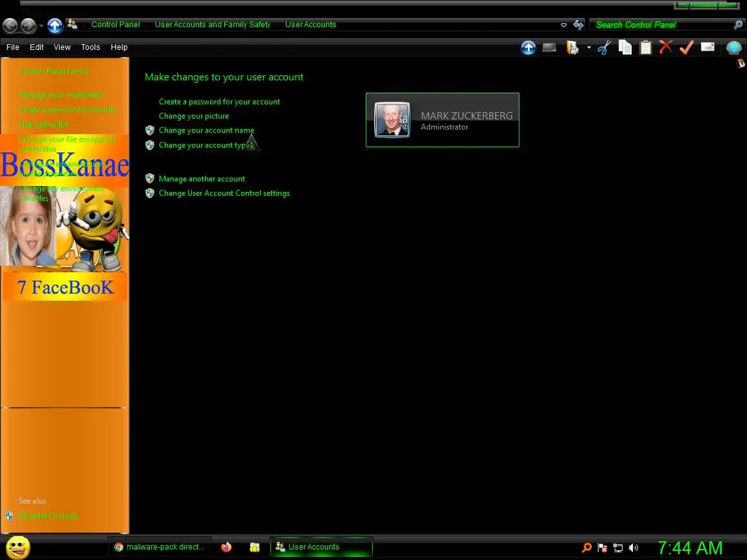Screen dimensions: 747x560
Task: Click shield icon beside Change your account name
Action: tap(150, 130)
